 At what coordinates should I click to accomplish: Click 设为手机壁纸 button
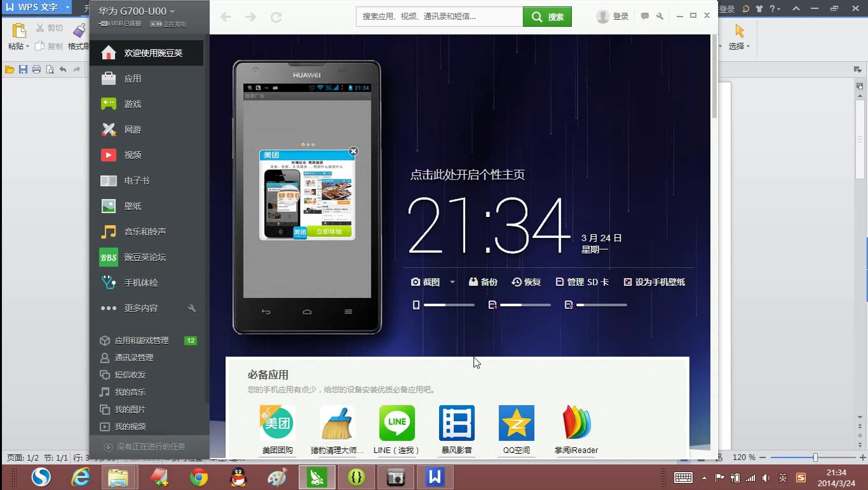coord(654,282)
